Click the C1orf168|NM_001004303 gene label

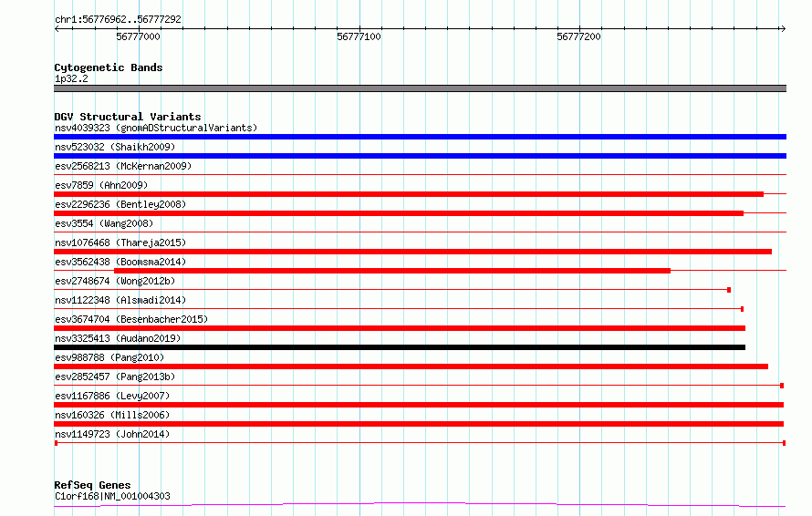point(112,496)
